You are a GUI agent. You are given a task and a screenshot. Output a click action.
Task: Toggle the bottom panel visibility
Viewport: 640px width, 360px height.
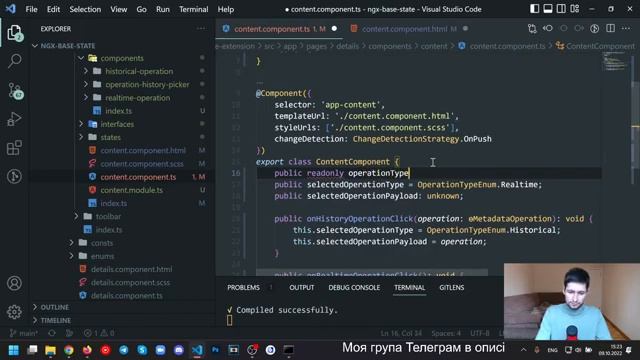tap(548, 9)
